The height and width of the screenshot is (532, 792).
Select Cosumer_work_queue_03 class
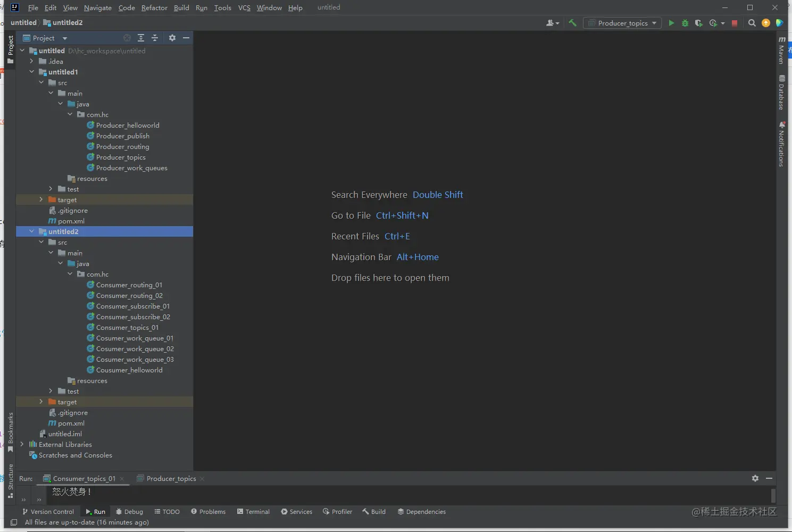[x=135, y=359]
